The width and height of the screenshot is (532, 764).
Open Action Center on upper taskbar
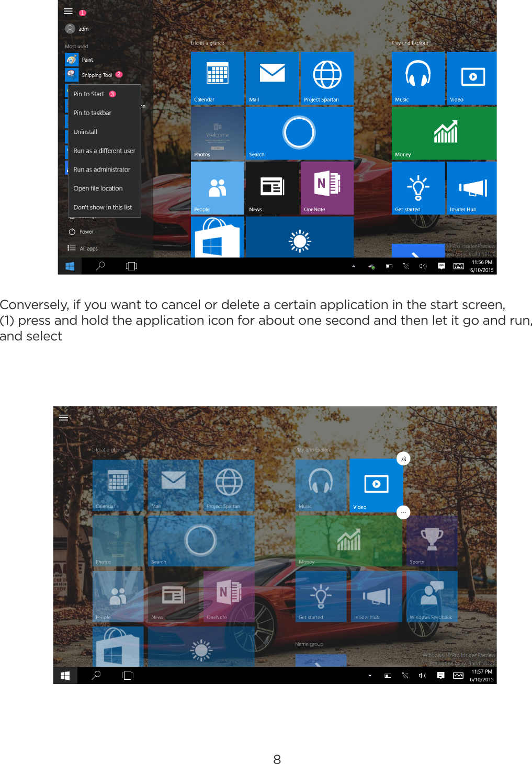(x=442, y=266)
